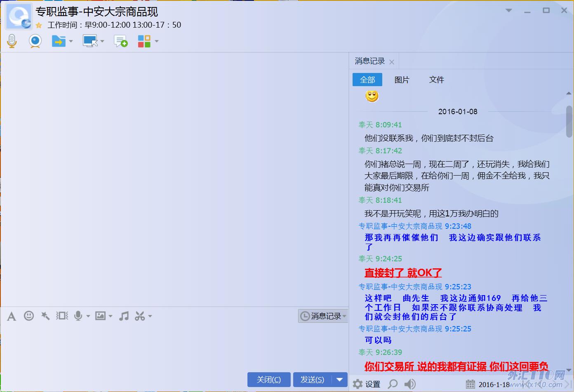Expand the voice message dropdown arrow
Viewport: 574px width, 392px height.
[88, 316]
